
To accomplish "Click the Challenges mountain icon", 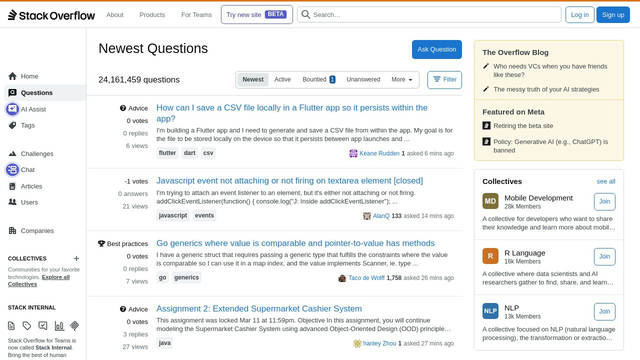I will click(13, 153).
